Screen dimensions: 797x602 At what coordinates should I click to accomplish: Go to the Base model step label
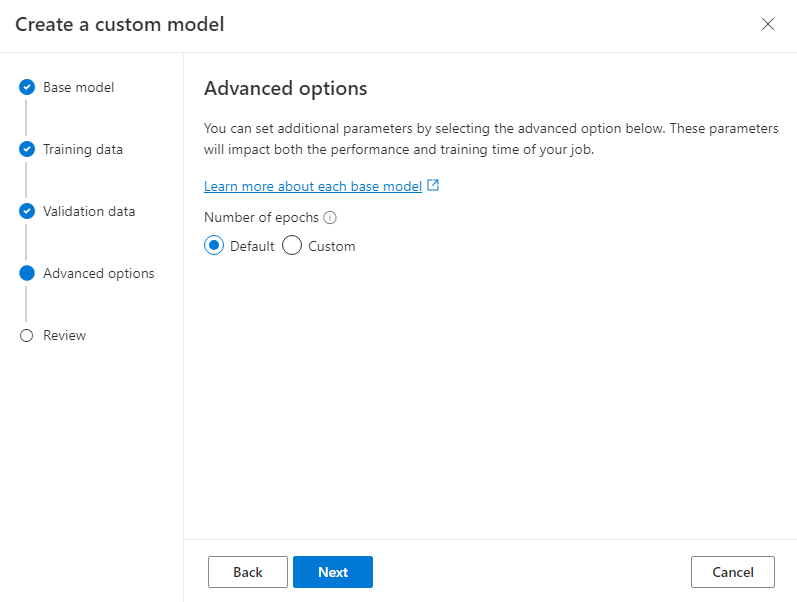coord(78,88)
